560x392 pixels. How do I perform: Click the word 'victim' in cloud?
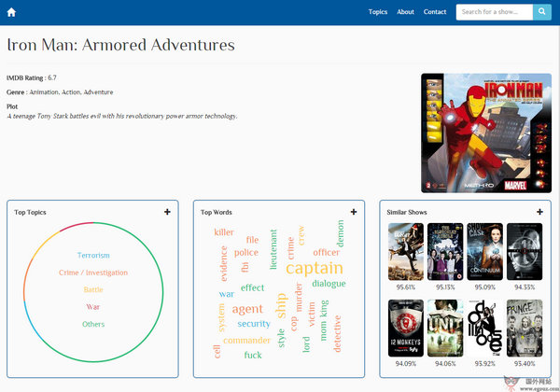[312, 315]
